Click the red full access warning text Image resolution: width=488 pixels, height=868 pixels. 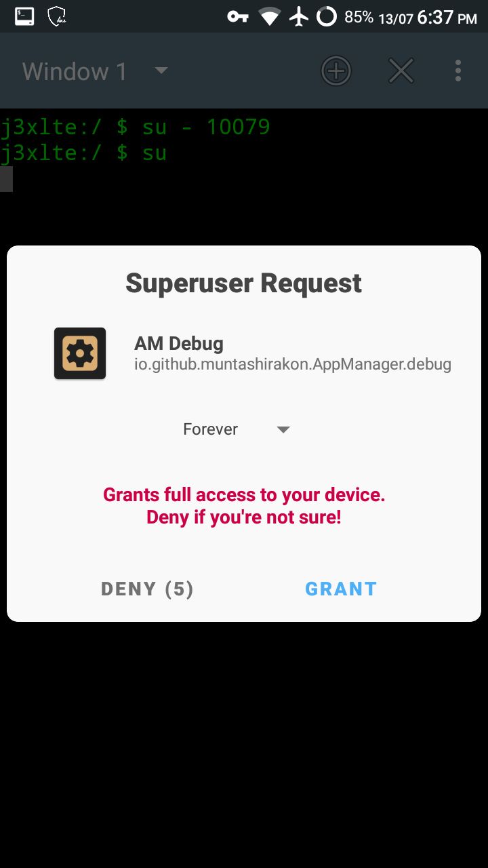coord(244,506)
